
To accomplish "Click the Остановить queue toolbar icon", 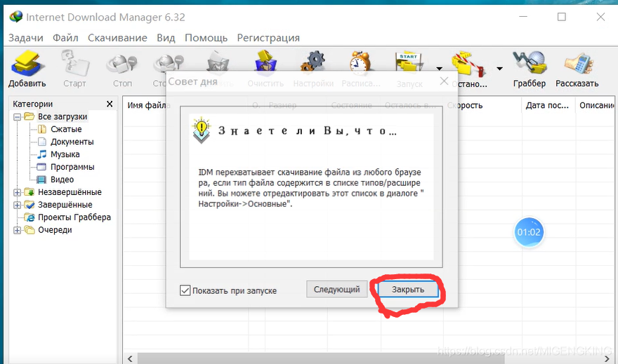I will [468, 64].
